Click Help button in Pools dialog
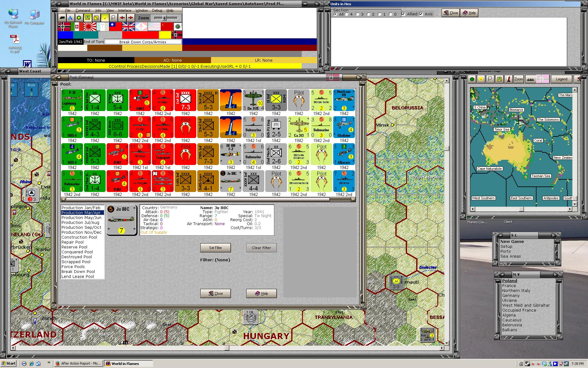The width and height of the screenshot is (588, 368). pos(262,293)
